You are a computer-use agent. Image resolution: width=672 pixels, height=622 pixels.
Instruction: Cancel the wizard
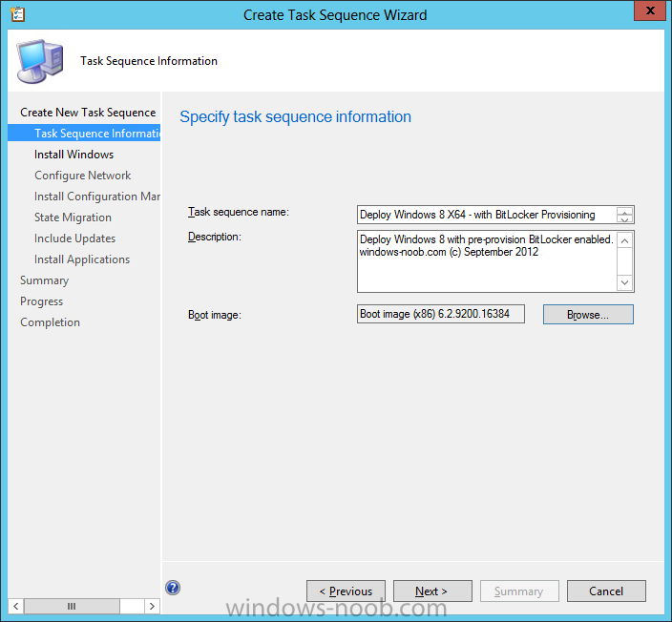coord(606,591)
